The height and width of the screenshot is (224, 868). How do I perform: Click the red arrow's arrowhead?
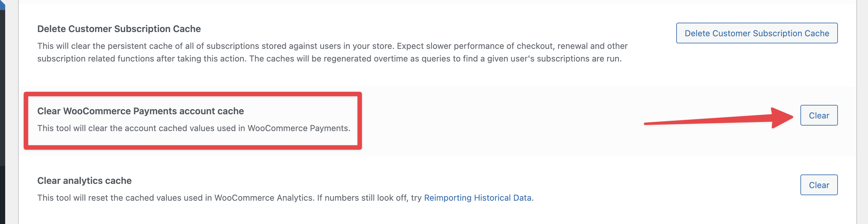pyautogui.click(x=782, y=118)
